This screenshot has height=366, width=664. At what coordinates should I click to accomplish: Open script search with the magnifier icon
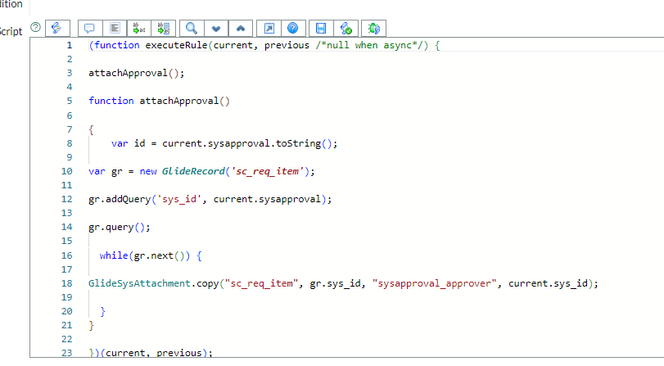pos(191,28)
